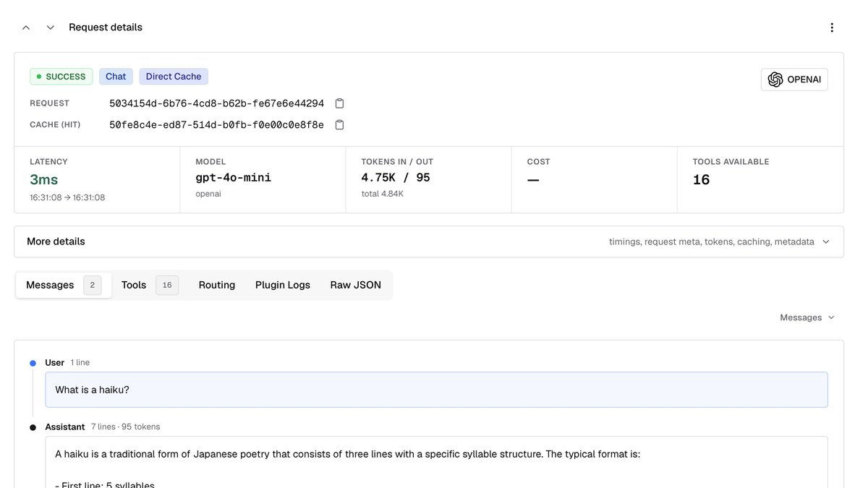This screenshot has width=868, height=488.
Task: Select cache ID 50fe8c4e-ed87-514d-b0fb-f0e00c0e8f8e
Action: point(217,125)
